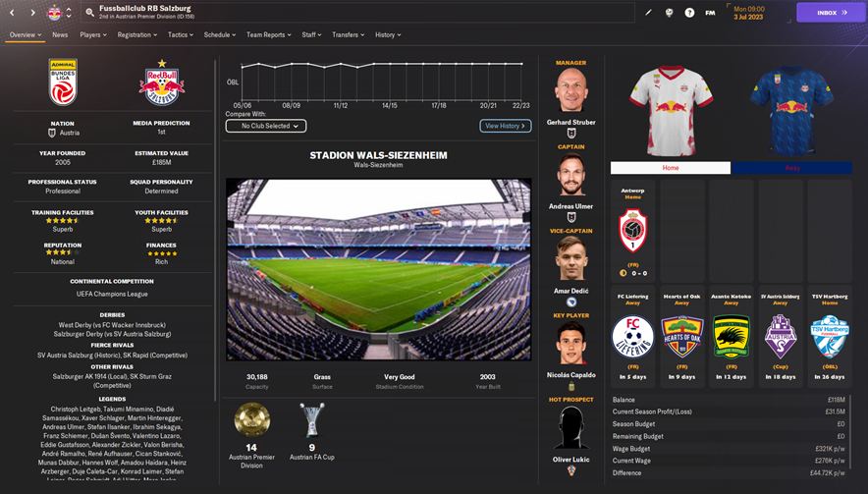Screen dimensions: 868x494
Task: Select the Away kit tab
Action: click(791, 168)
